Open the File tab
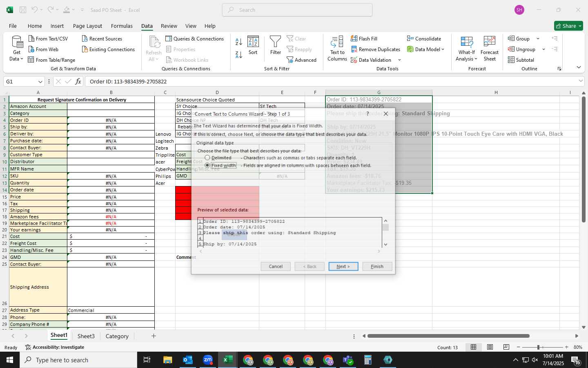The image size is (588, 368). [13, 26]
